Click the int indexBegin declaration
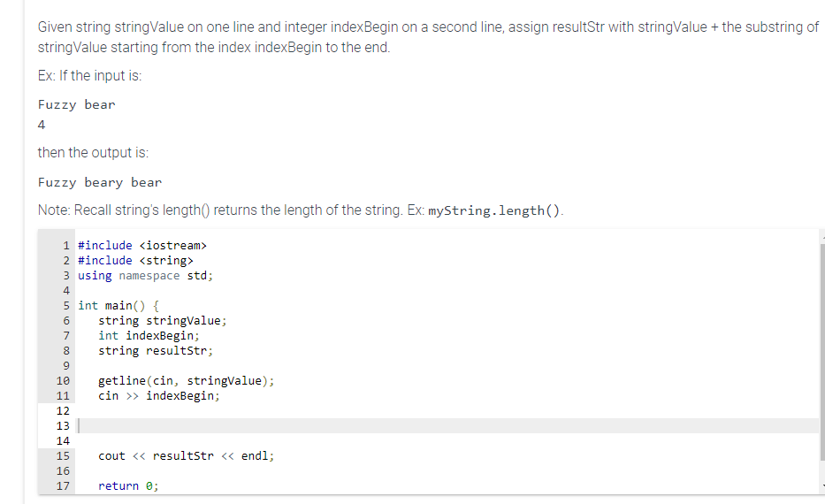The width and height of the screenshot is (825, 504). (x=149, y=336)
